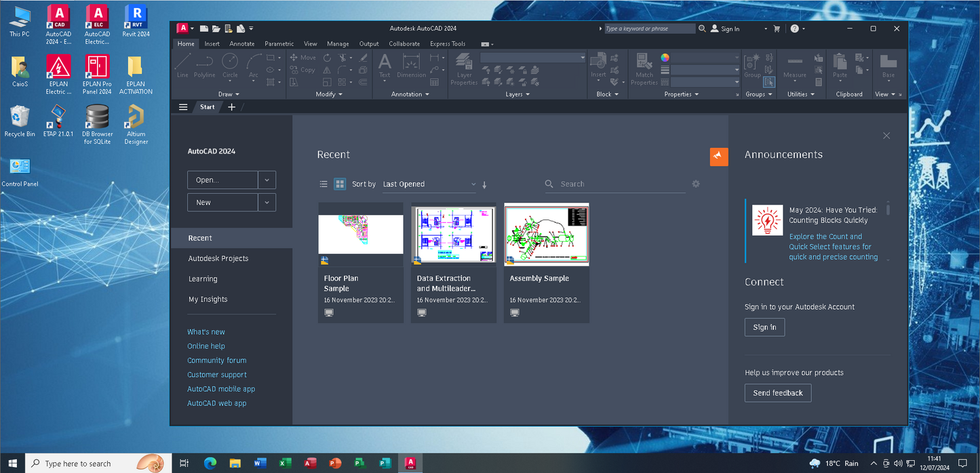Click the Sign in button under Connect
Image resolution: width=980 pixels, height=473 pixels.
pyautogui.click(x=764, y=327)
